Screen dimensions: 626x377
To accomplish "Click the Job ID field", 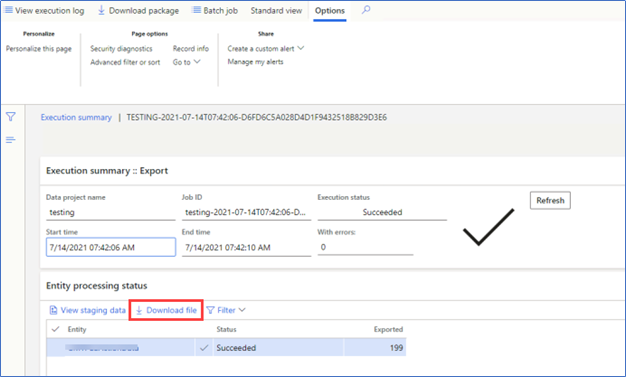I will 246,212.
